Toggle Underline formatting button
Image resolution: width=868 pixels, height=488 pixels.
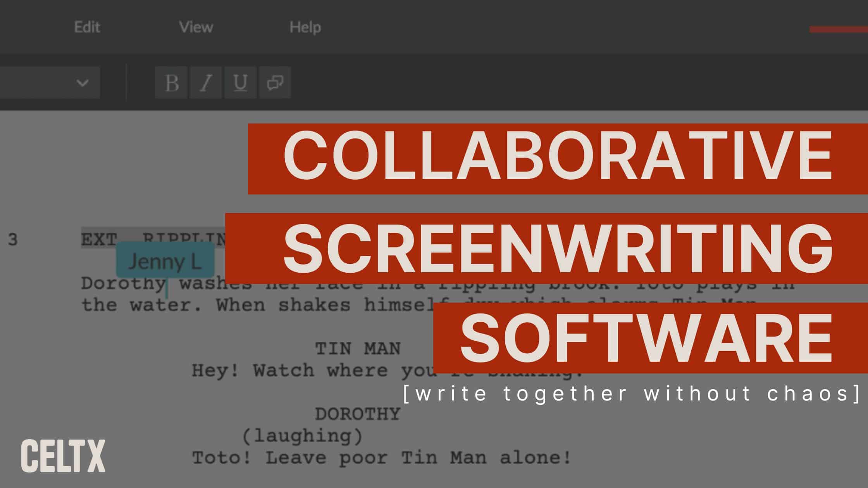(x=240, y=82)
